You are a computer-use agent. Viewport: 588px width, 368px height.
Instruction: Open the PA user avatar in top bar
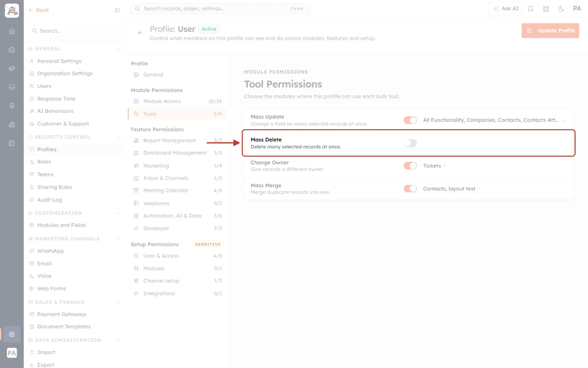click(x=577, y=9)
